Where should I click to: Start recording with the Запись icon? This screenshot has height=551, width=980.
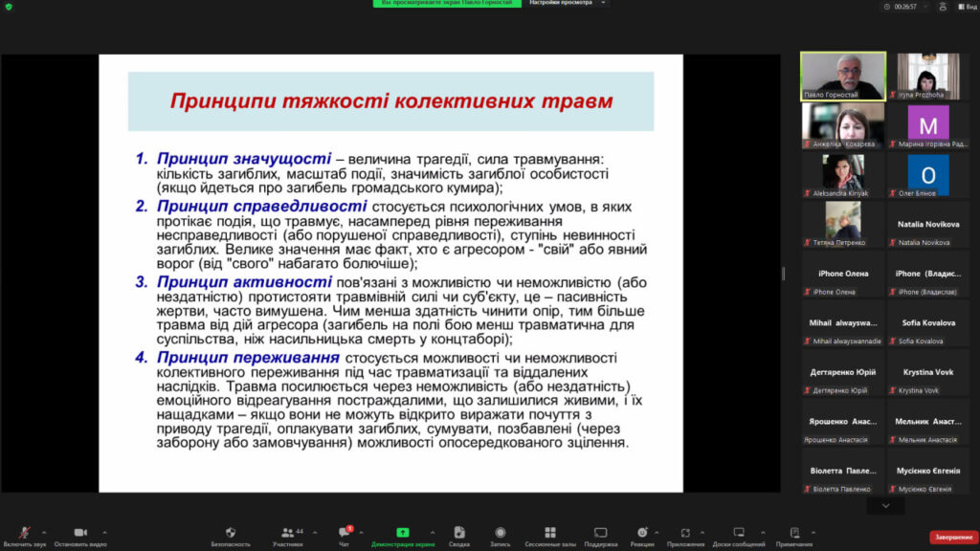tap(500, 534)
